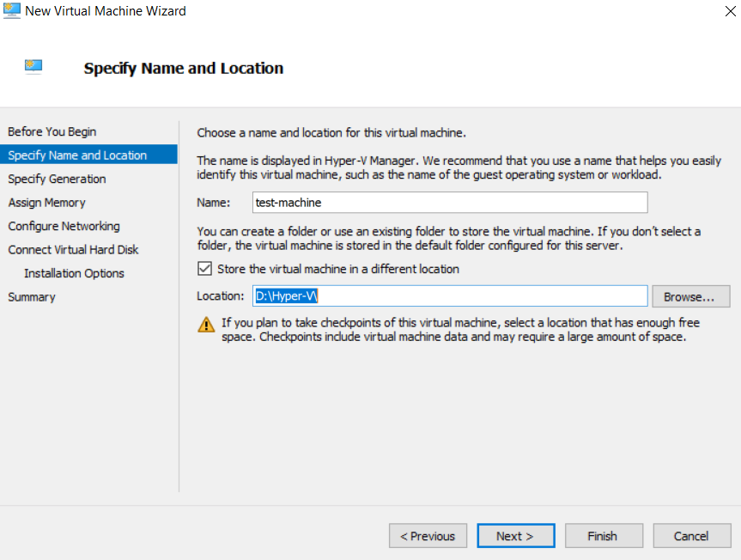This screenshot has width=741, height=560.
Task: Click the yellow warning triangle icon
Action: tap(206, 325)
